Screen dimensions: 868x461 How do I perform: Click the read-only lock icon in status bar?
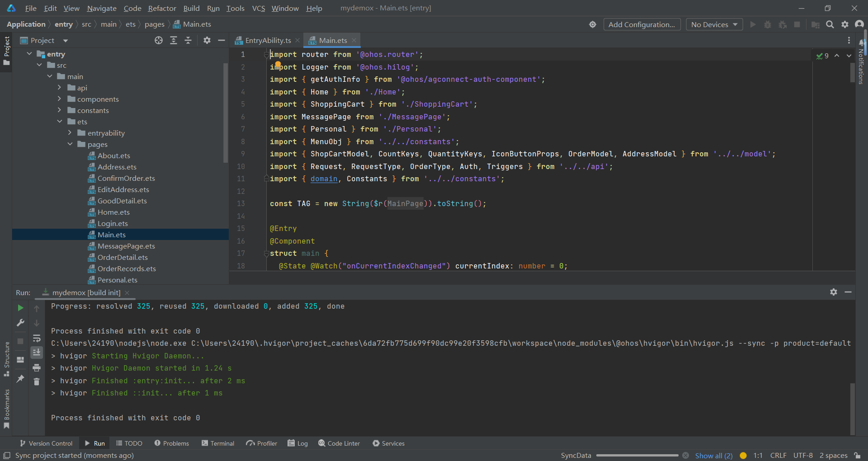point(857,455)
